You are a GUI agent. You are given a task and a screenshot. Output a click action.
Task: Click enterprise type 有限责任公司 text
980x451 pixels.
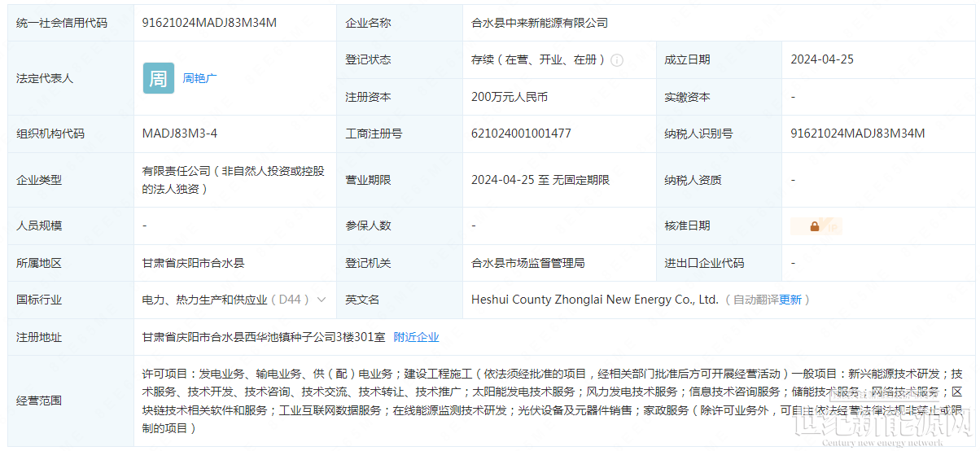click(x=234, y=180)
